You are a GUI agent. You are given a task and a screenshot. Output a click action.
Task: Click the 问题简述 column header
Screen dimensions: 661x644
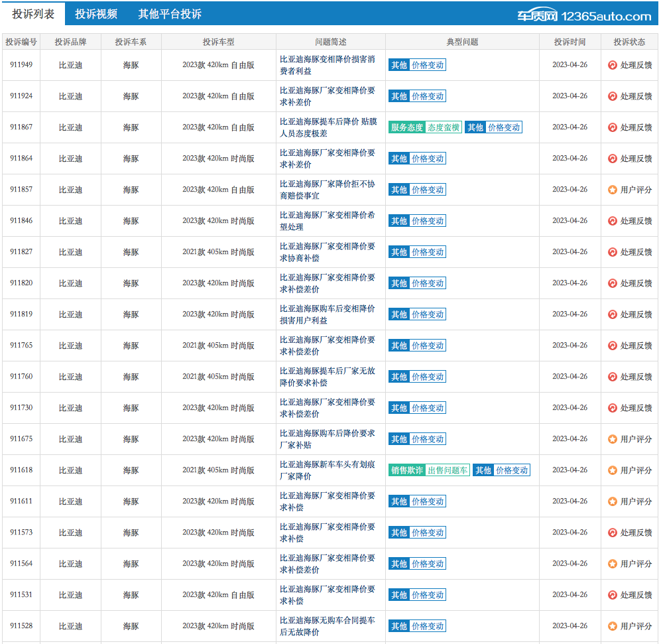point(330,42)
